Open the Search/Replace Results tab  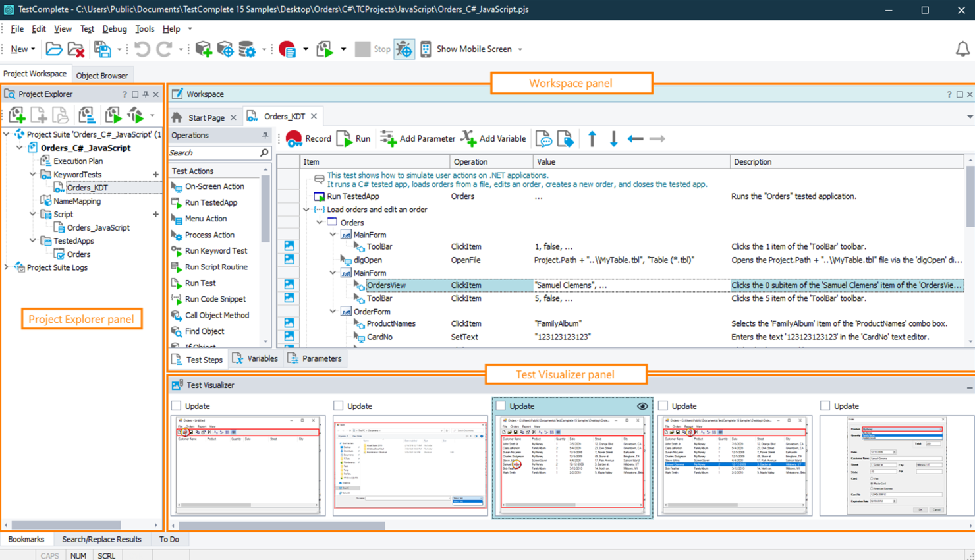coord(101,540)
